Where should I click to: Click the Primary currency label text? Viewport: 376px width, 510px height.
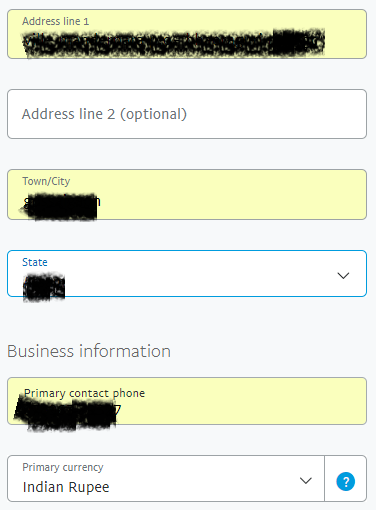(63, 467)
